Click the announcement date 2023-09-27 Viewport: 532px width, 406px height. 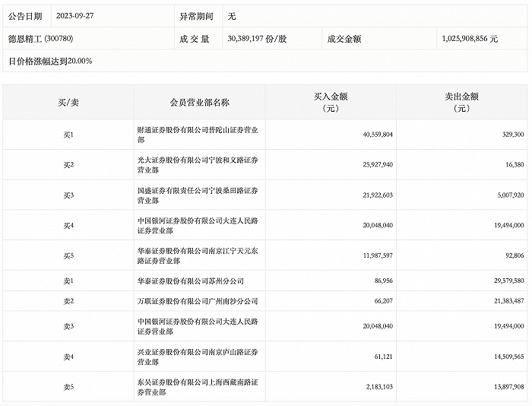[74, 16]
